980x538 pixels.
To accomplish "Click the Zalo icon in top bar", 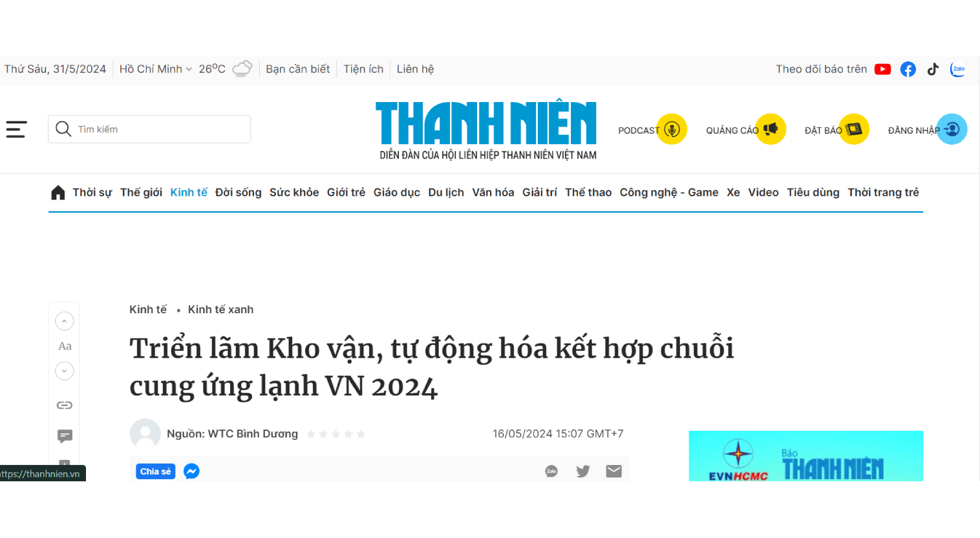I will click(x=958, y=69).
